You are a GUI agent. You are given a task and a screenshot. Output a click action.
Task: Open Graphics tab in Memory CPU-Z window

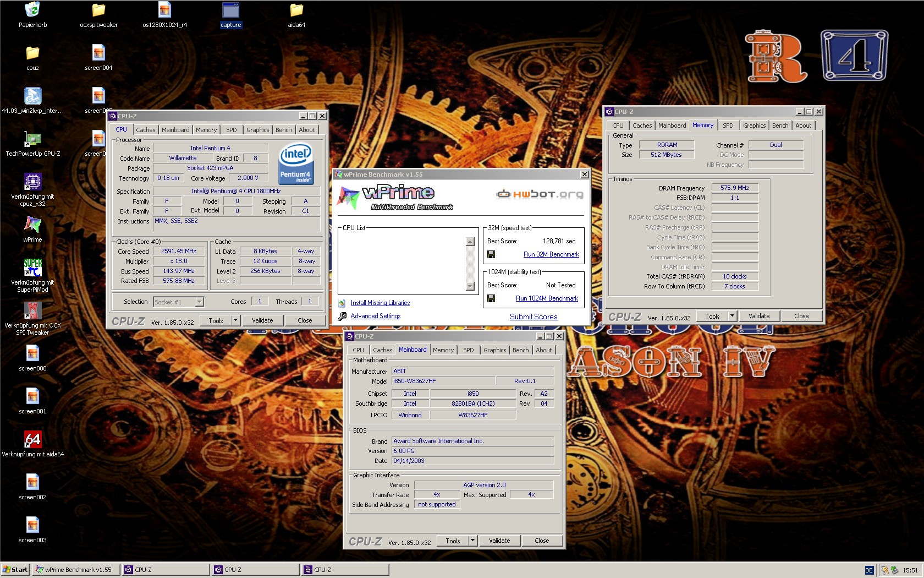754,126
